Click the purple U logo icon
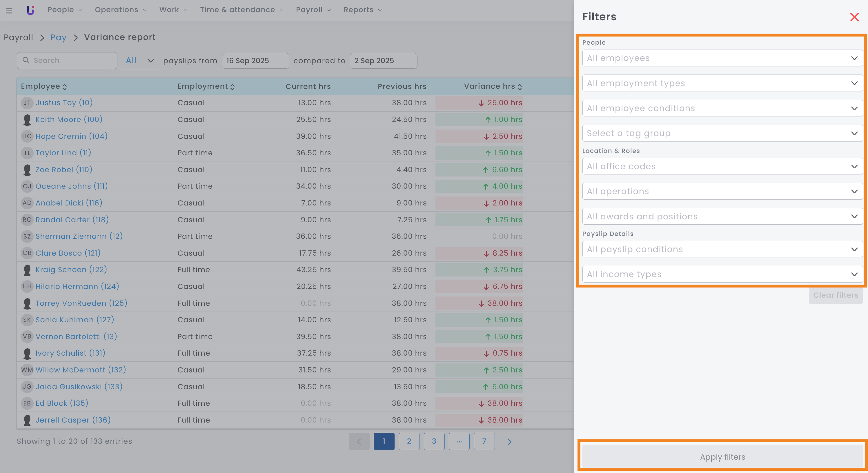This screenshot has height=473, width=868. (x=30, y=10)
